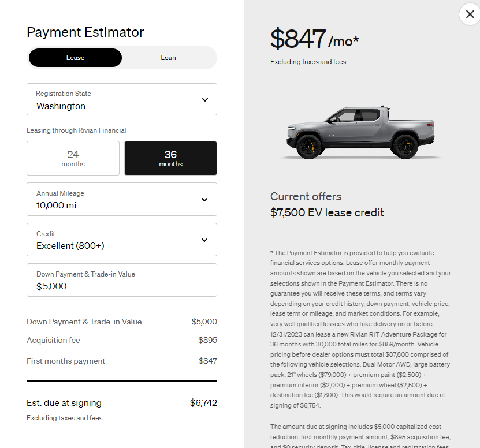This screenshot has width=480, height=448.
Task: Select the 36 months lease term
Action: (x=170, y=158)
